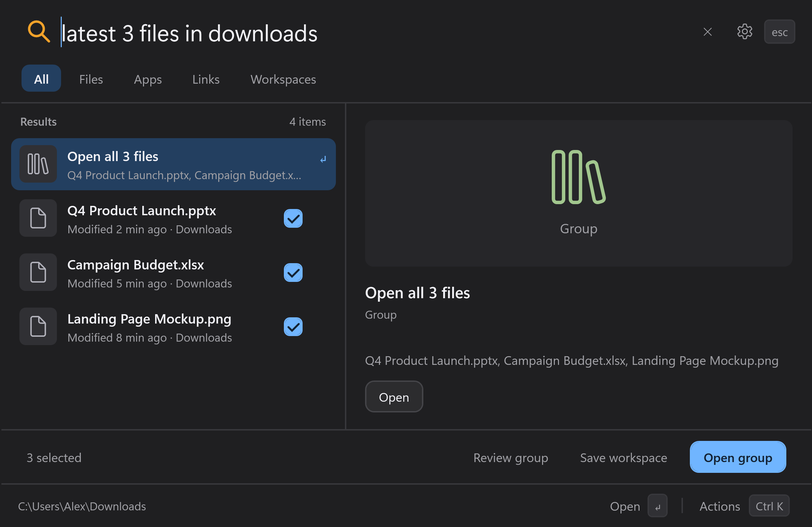Click the Open button in the preview pane
This screenshot has width=812, height=527.
(394, 397)
